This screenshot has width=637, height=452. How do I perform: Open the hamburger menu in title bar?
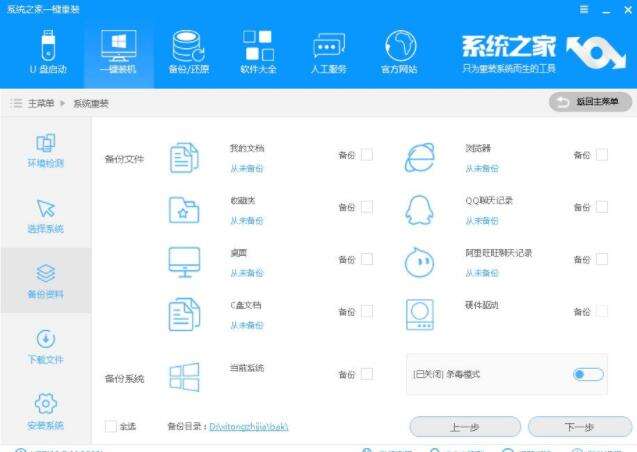584,10
